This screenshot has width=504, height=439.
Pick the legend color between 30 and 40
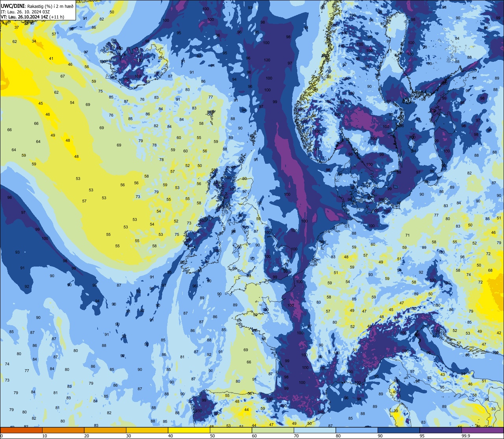[147, 430]
